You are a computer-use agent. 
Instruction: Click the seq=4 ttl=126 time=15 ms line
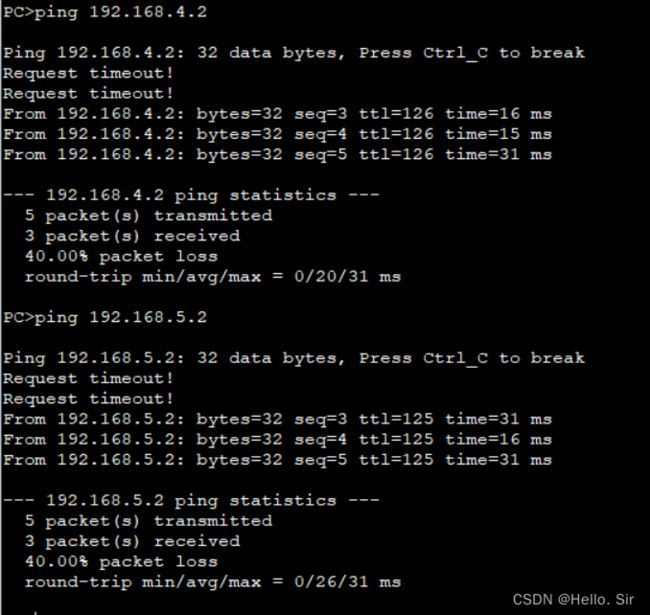[278, 134]
